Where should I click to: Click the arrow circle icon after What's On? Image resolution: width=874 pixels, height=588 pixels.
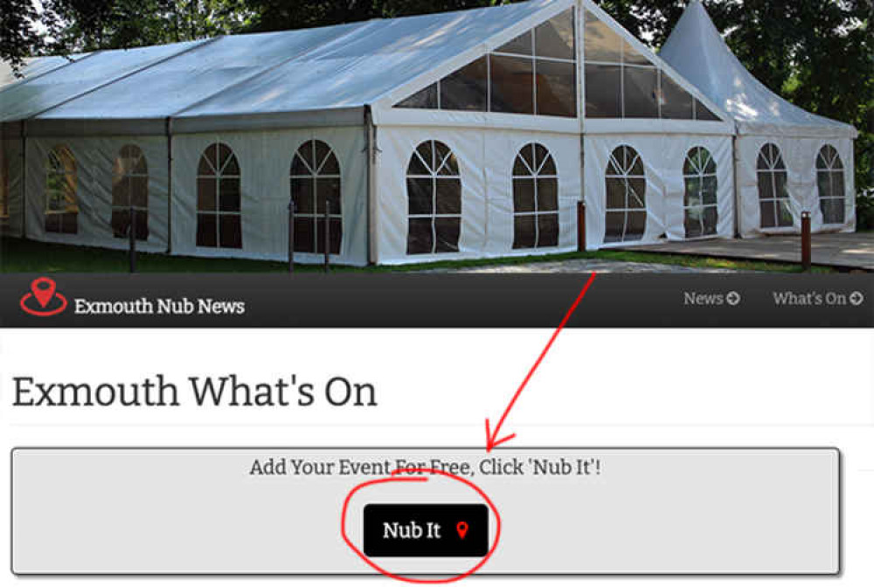(x=857, y=299)
